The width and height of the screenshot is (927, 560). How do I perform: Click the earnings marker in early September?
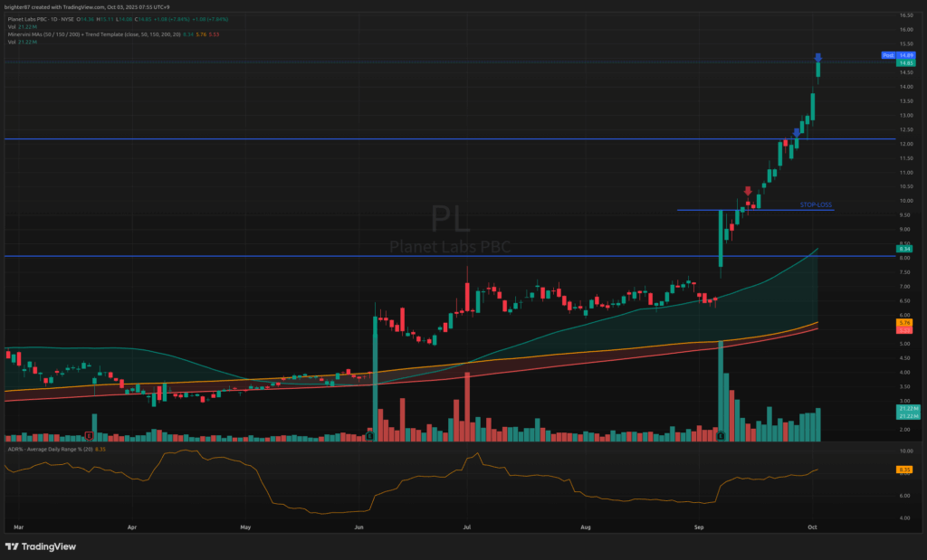coord(721,436)
